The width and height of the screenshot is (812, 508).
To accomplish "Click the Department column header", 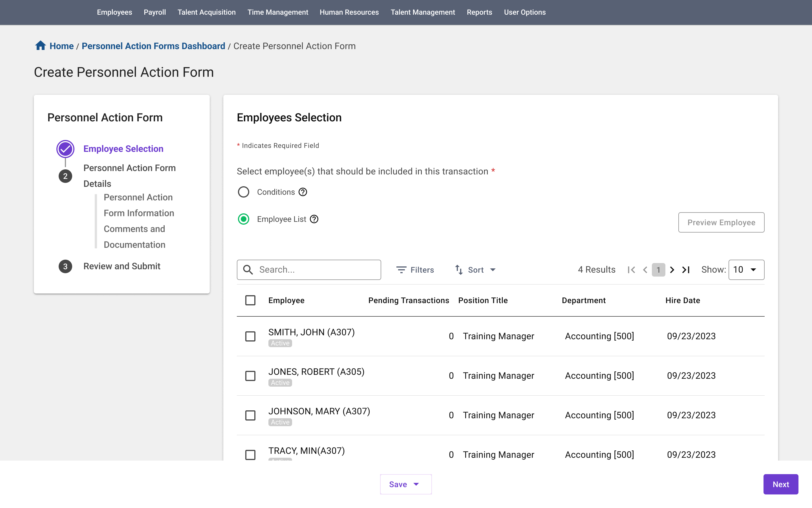I will [x=584, y=300].
